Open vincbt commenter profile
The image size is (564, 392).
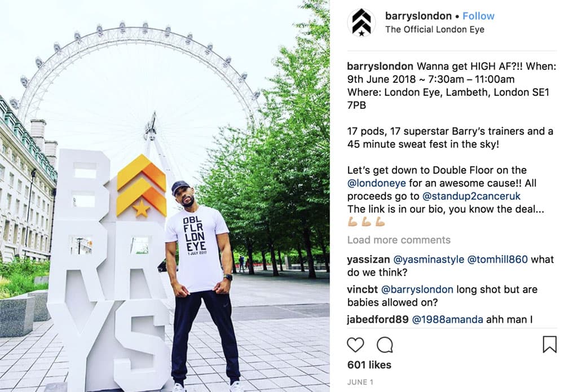click(363, 289)
